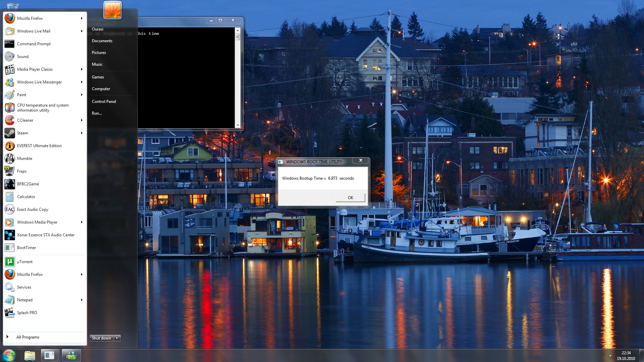The image size is (644, 362).
Task: Close the Windows Boot Time Utility dialog
Action: pos(361,160)
